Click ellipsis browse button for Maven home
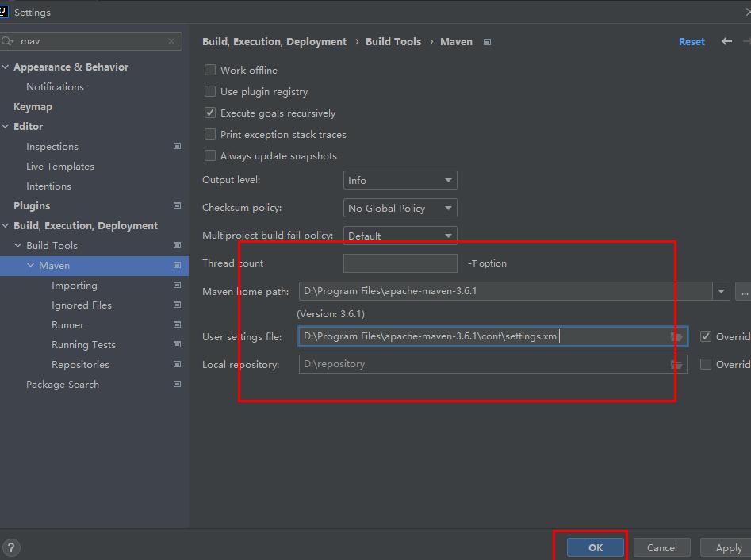 pyautogui.click(x=743, y=291)
